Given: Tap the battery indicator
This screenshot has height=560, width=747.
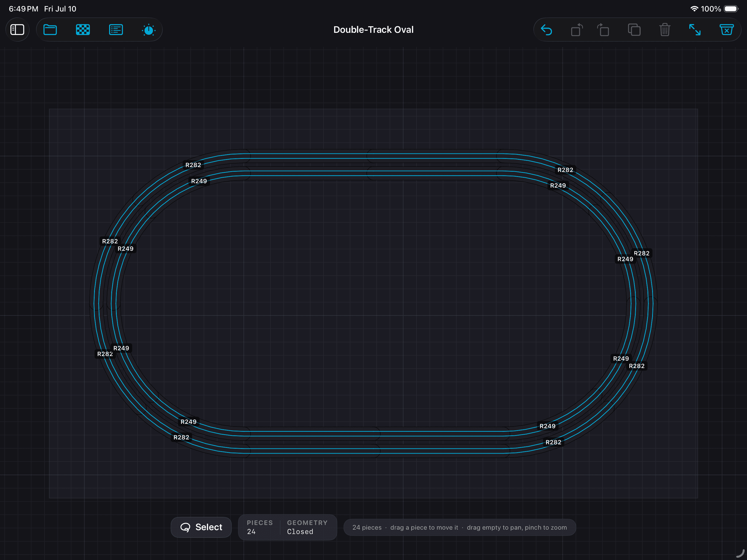Looking at the screenshot, I should [x=731, y=9].
